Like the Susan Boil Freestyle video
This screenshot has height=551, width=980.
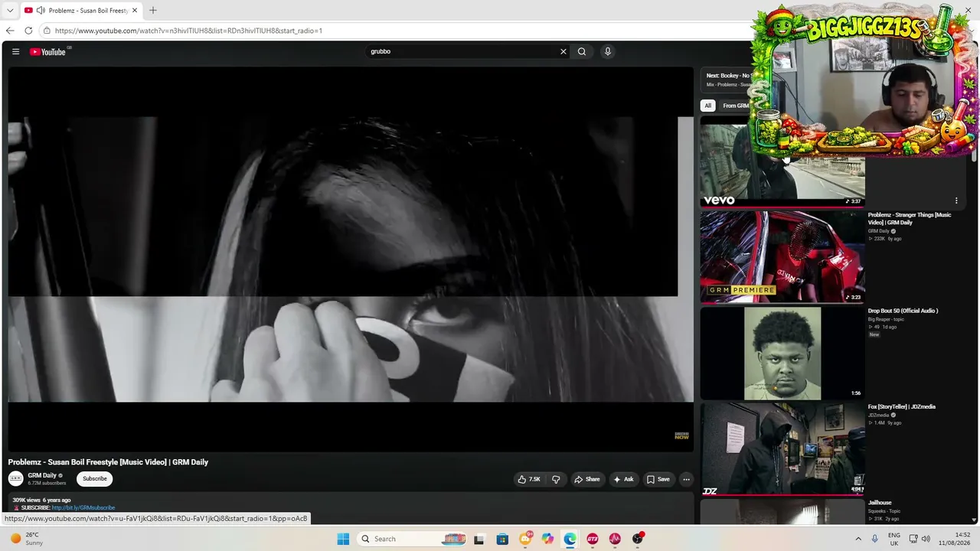click(530, 479)
